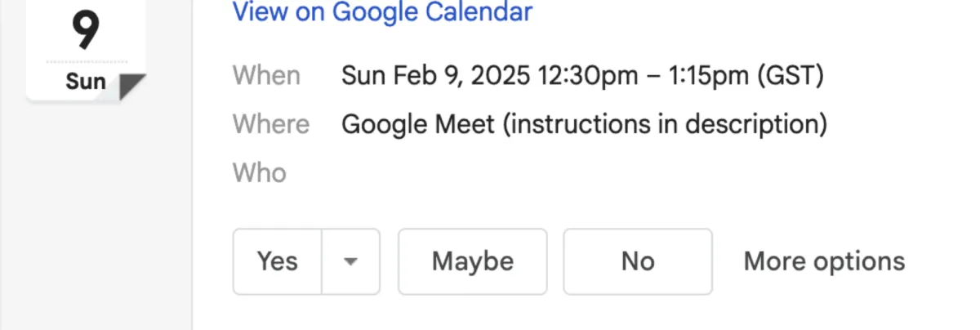Click the event date Sun Feb 9, 2025
The height and width of the screenshot is (330, 980).
pyautogui.click(x=436, y=76)
